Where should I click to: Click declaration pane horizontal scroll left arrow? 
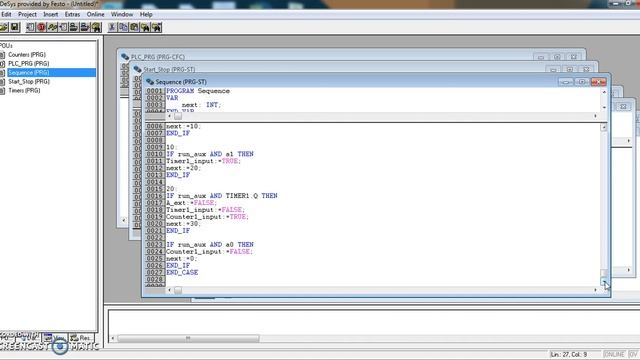(169, 116)
